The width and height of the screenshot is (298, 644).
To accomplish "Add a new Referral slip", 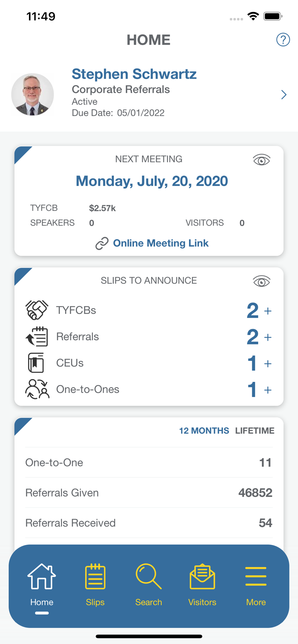I will coord(268,337).
